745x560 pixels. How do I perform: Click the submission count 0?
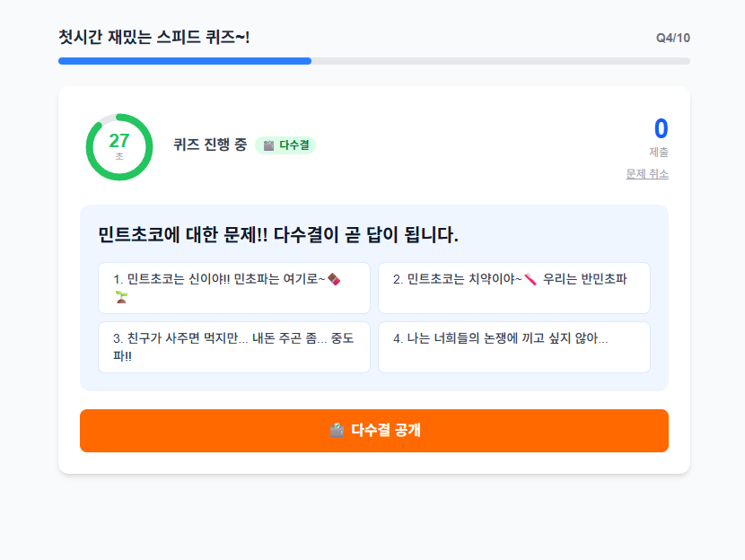coord(661,128)
